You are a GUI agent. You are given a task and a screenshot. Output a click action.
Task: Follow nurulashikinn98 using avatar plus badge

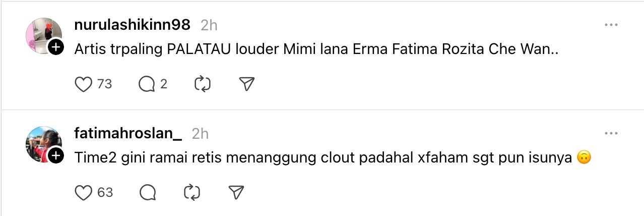coord(56,48)
